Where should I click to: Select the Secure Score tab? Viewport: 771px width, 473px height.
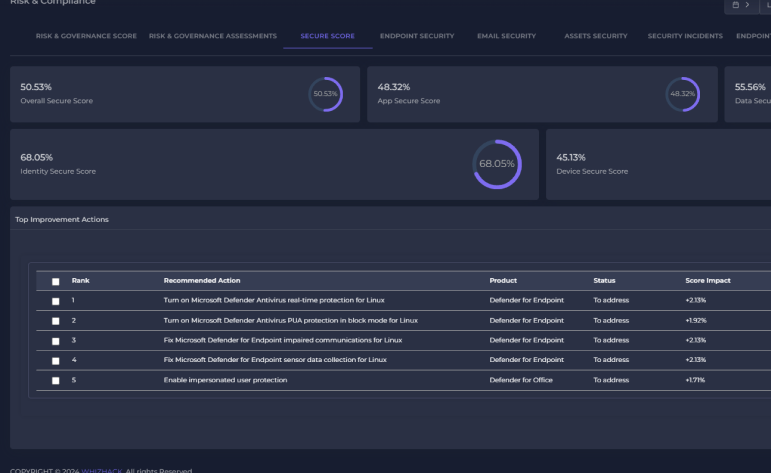point(327,36)
